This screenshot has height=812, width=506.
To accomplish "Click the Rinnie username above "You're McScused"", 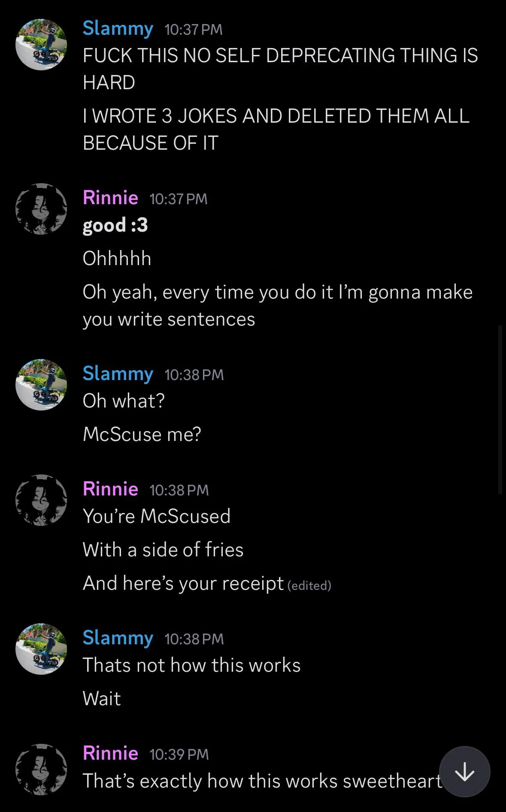I will pos(110,489).
